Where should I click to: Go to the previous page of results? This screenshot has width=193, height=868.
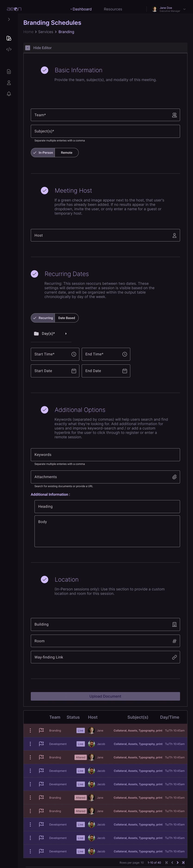(x=172, y=863)
